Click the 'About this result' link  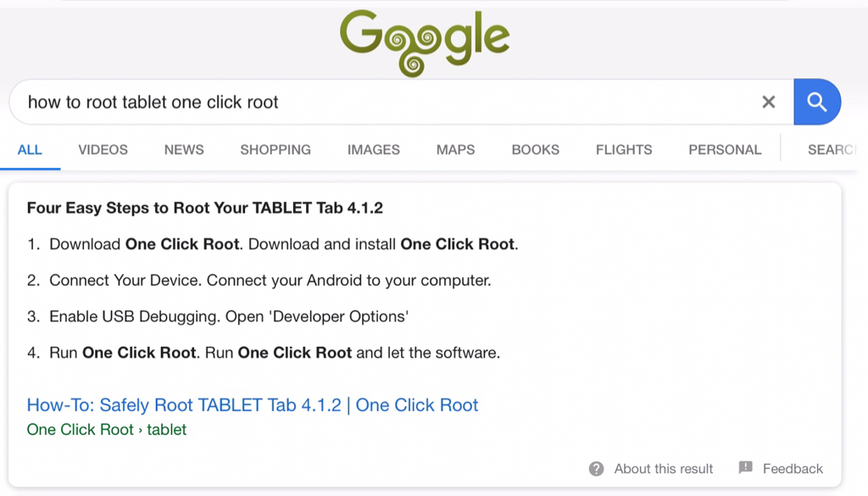pos(664,469)
